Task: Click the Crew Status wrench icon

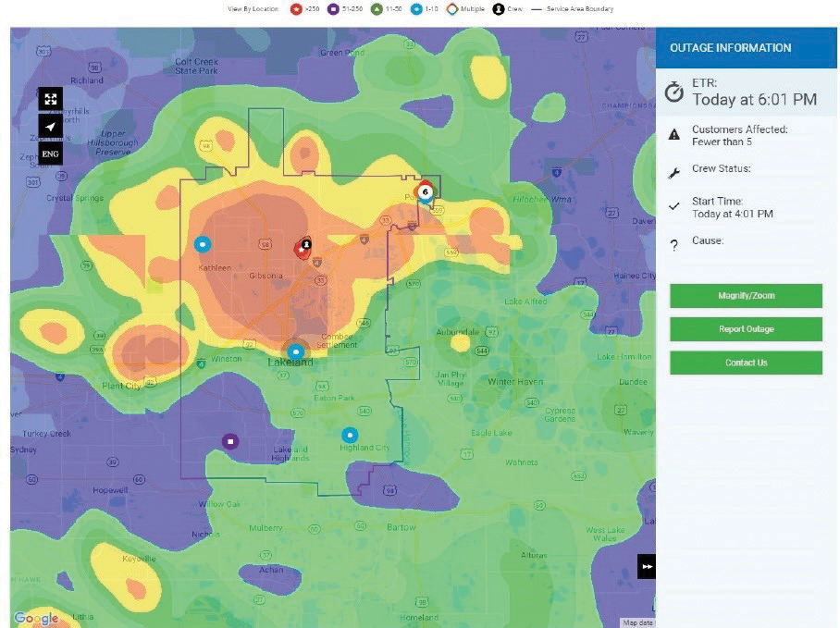Action: point(673,173)
